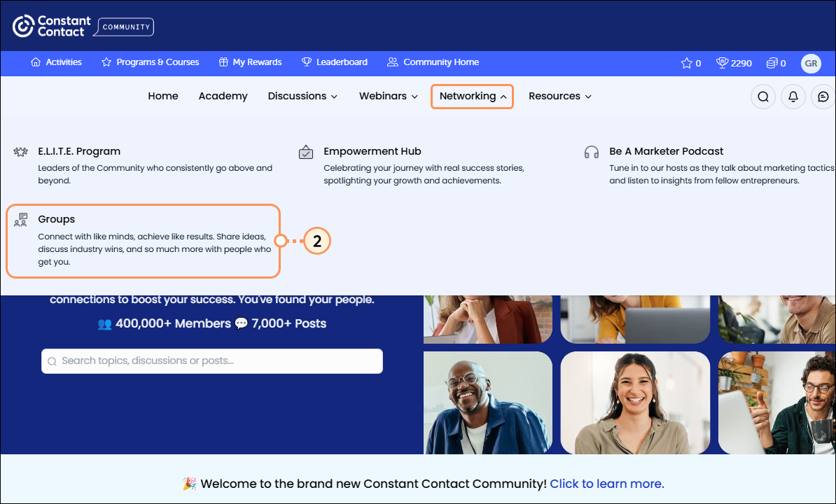Image resolution: width=836 pixels, height=504 pixels.
Task: Click the trophy icon beside Leaderboard
Action: coord(307,62)
